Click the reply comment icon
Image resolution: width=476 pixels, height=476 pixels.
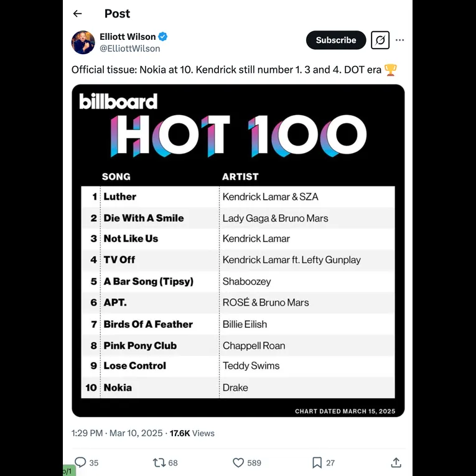(x=80, y=462)
